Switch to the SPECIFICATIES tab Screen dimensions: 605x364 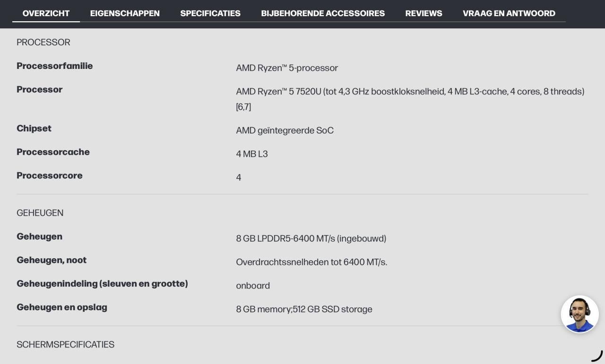pos(210,13)
